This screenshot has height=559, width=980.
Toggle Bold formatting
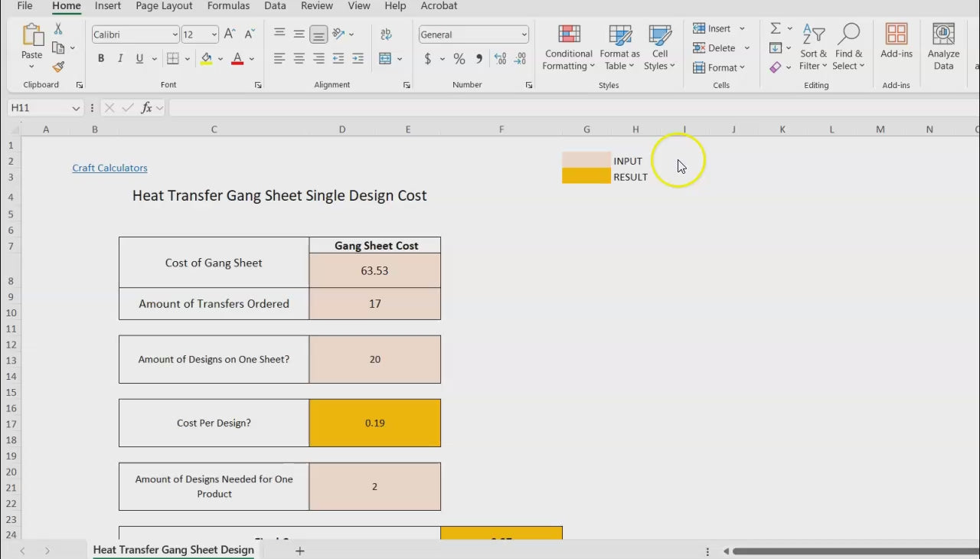point(101,59)
